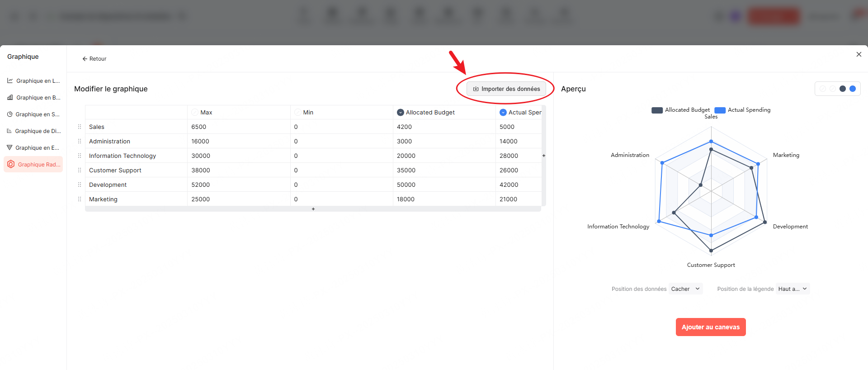Enable the Max series checkbox

tap(195, 112)
